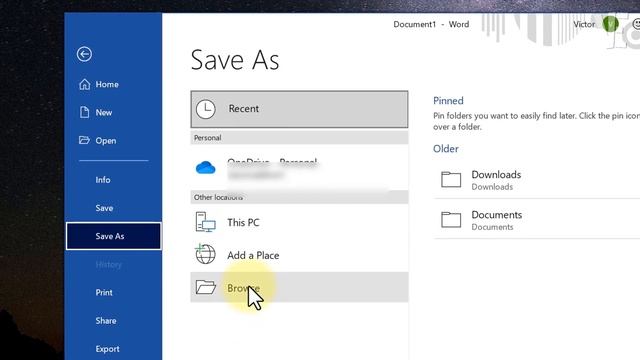The image size is (640, 360).
Task: Open the Print page
Action: [113, 292]
